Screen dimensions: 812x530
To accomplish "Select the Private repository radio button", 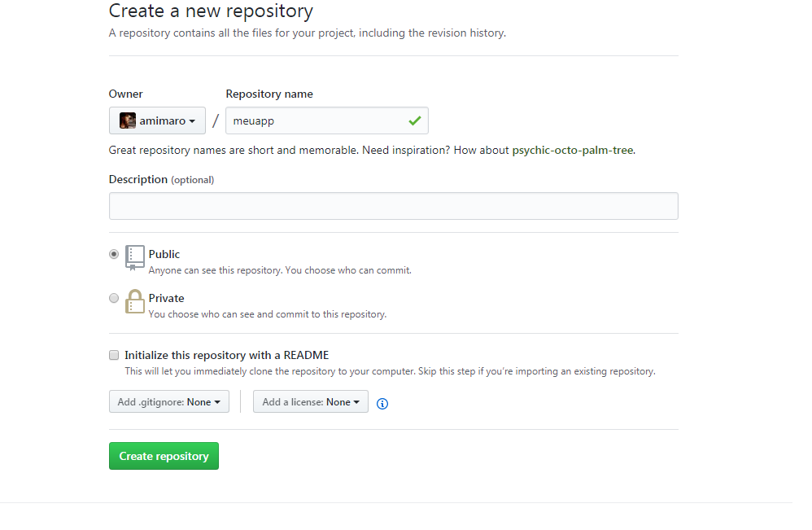I will tap(114, 298).
